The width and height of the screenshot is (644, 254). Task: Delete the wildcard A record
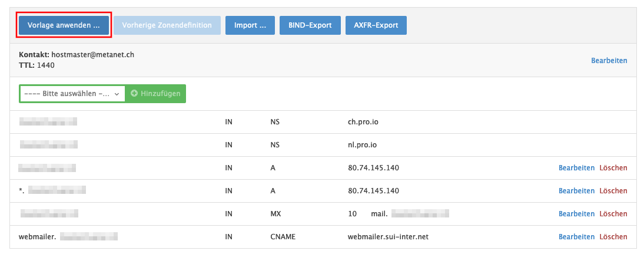tap(613, 191)
